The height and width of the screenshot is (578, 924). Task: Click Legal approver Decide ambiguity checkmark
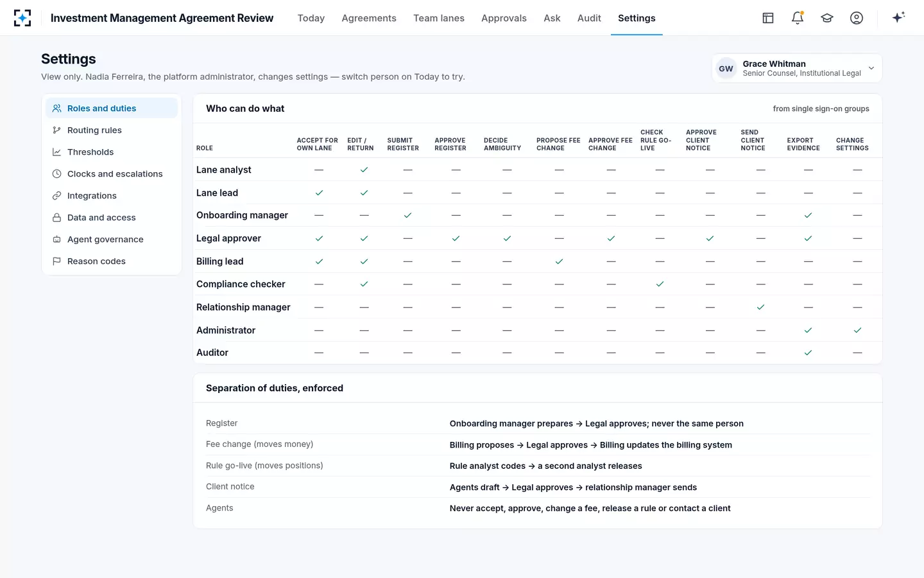507,238
